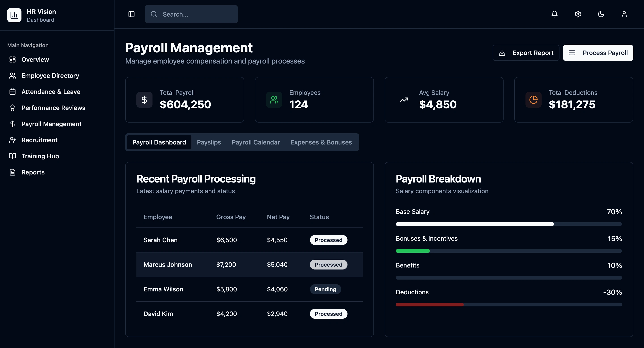Click the Base Salary progress bar
644x348 pixels.
(508, 224)
